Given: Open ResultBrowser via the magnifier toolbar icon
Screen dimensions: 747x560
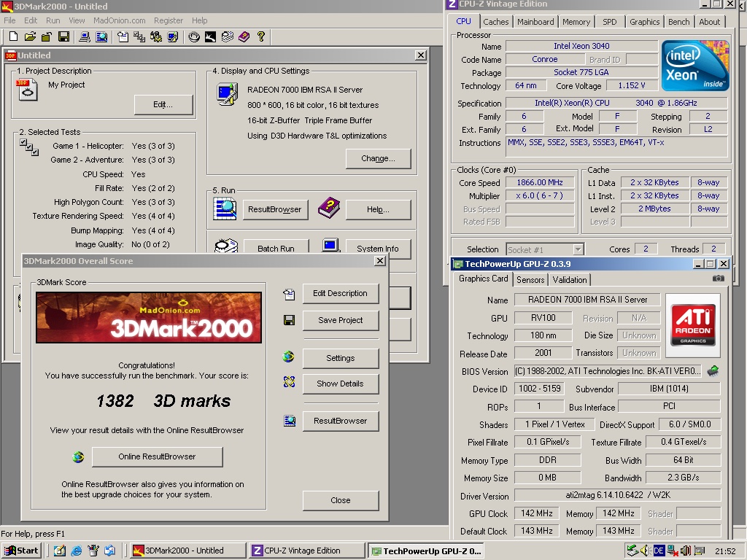Looking at the screenshot, I should point(101,36).
